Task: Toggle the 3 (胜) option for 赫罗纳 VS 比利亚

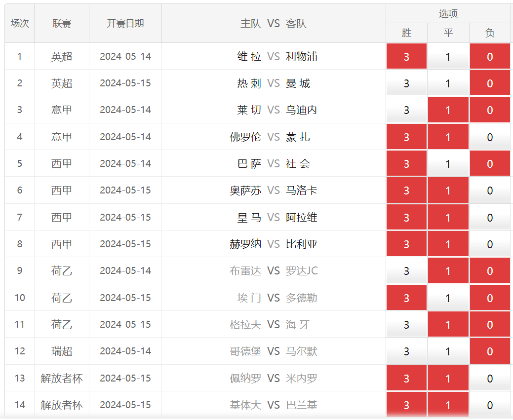Action: pos(406,244)
